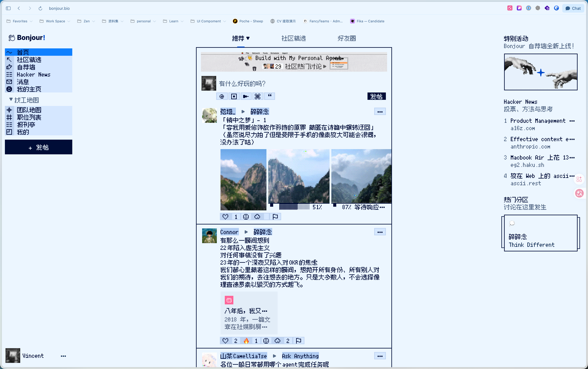588x369 pixels.
Task: Collapse the 找工地图 section
Action: 24,100
